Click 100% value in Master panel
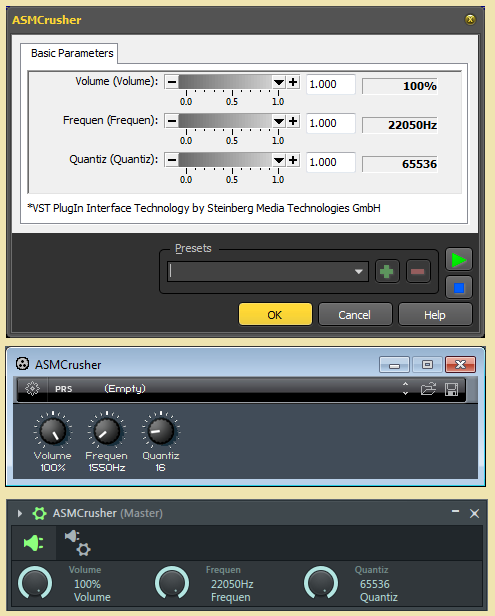 pos(87,584)
